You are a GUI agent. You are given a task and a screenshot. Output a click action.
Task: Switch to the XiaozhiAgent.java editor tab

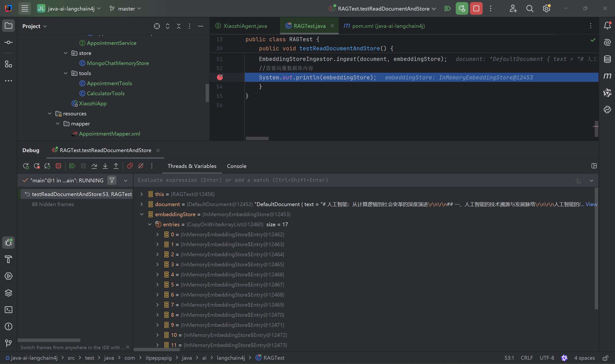tap(245, 26)
